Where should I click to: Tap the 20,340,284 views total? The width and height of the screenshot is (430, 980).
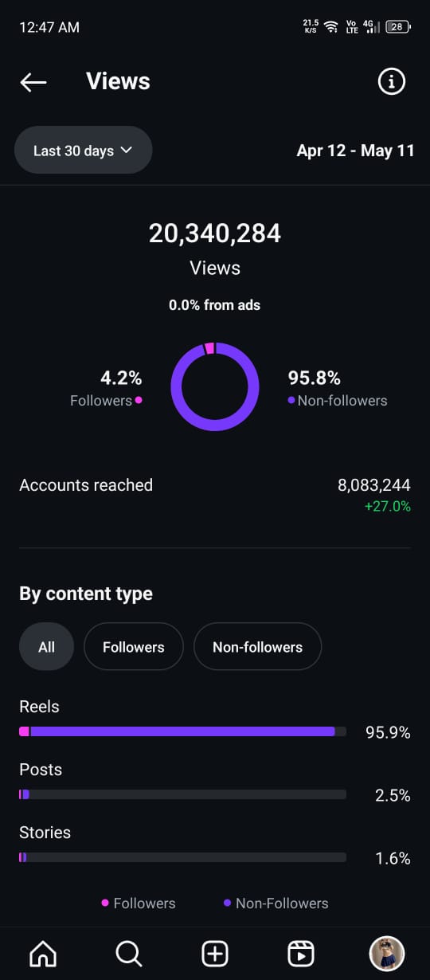(x=215, y=233)
